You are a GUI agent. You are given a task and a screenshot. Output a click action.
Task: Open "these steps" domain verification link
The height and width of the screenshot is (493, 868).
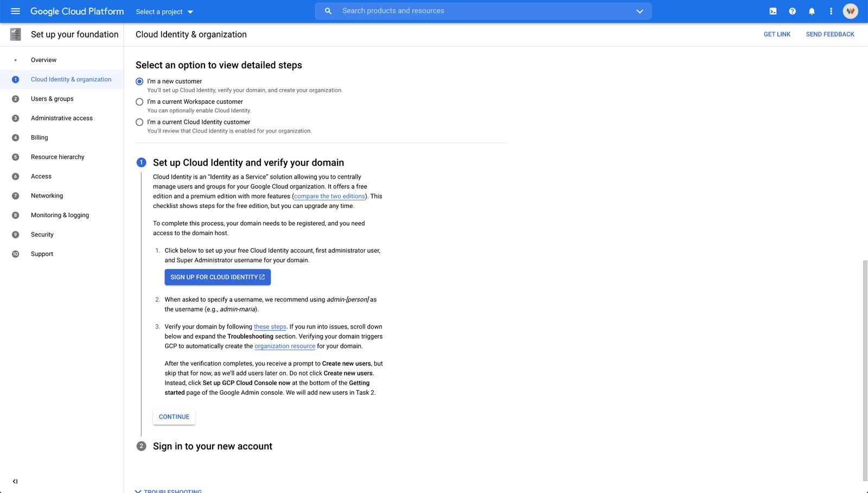coord(270,327)
